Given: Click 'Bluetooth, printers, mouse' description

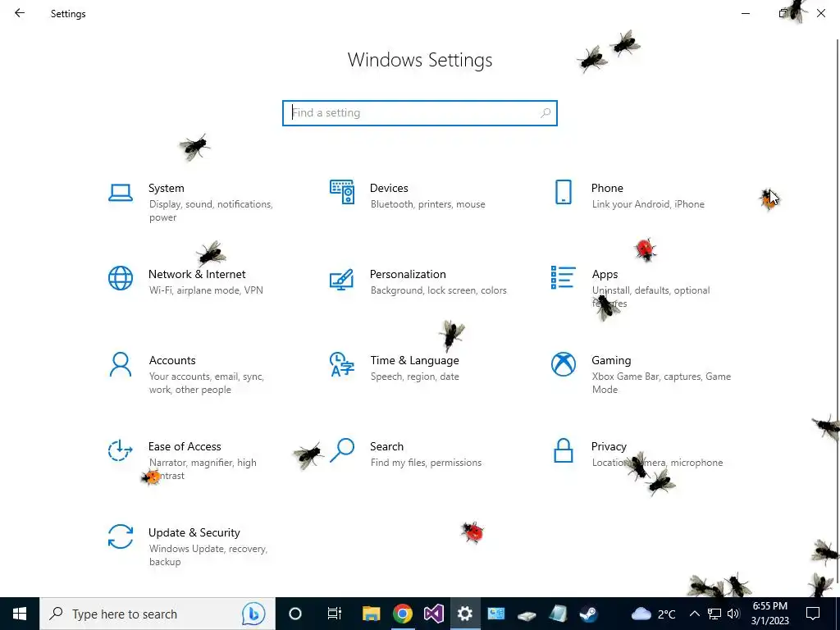Looking at the screenshot, I should 427,204.
